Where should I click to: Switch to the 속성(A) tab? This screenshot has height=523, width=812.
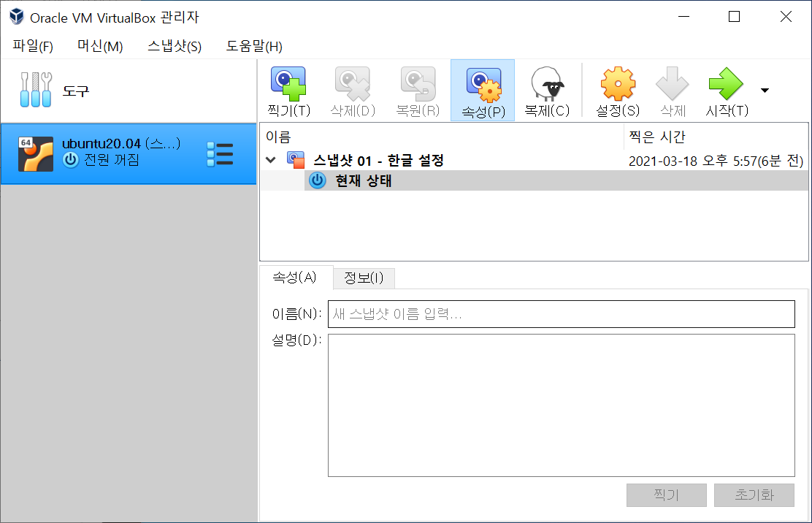tap(295, 278)
